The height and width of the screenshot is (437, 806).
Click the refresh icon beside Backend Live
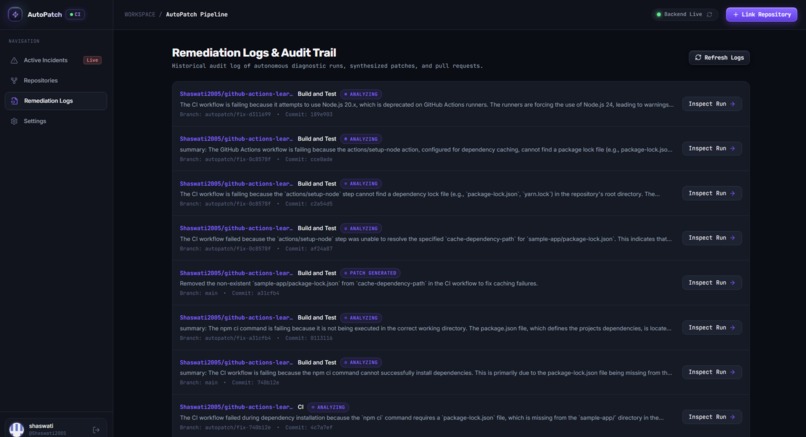(709, 14)
